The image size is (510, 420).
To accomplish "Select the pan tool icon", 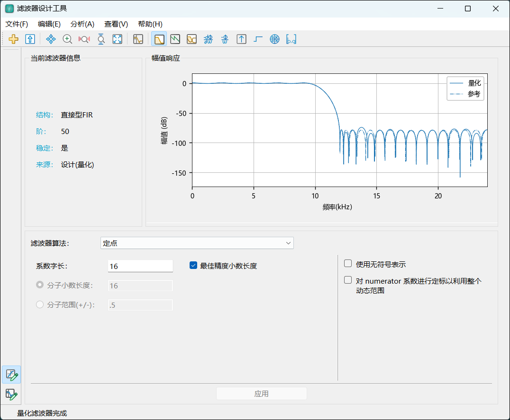I will pyautogui.click(x=51, y=39).
